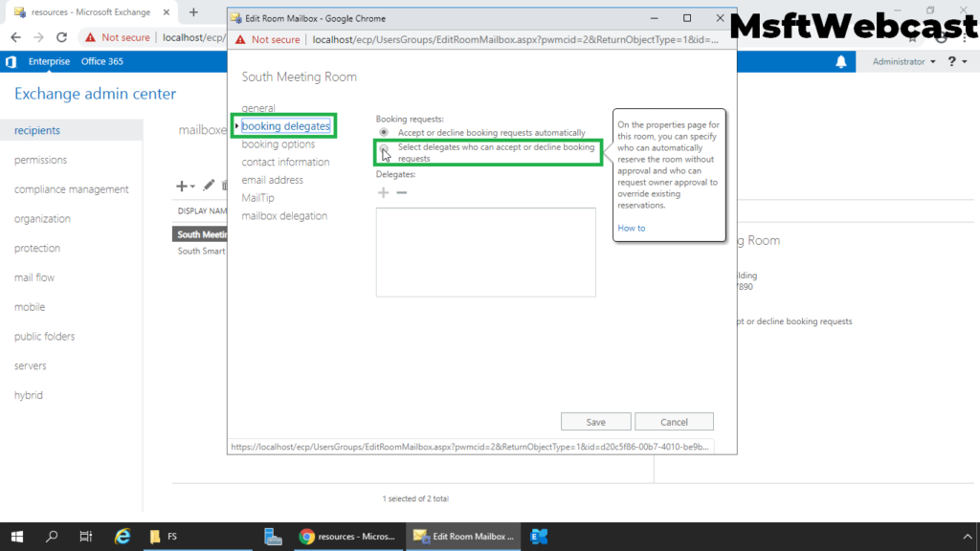980x551 pixels.
Task: Open a new browser tab with plus
Action: (x=193, y=11)
